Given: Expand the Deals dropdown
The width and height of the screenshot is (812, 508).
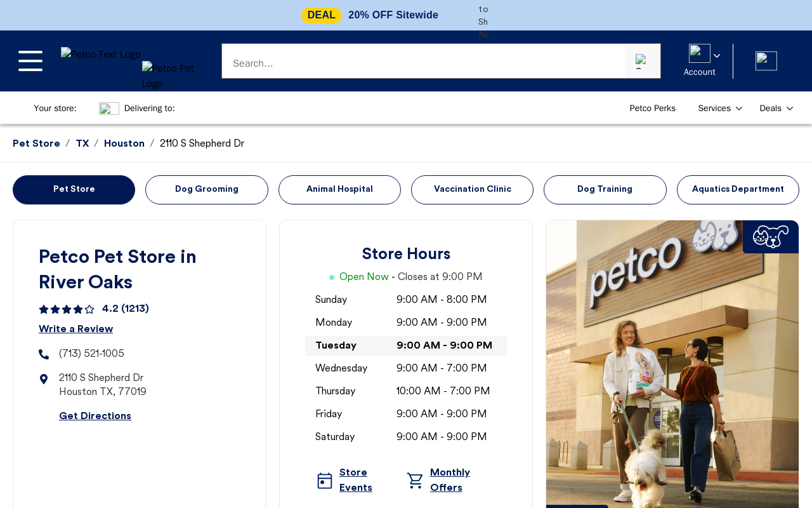Looking at the screenshot, I should point(776,109).
